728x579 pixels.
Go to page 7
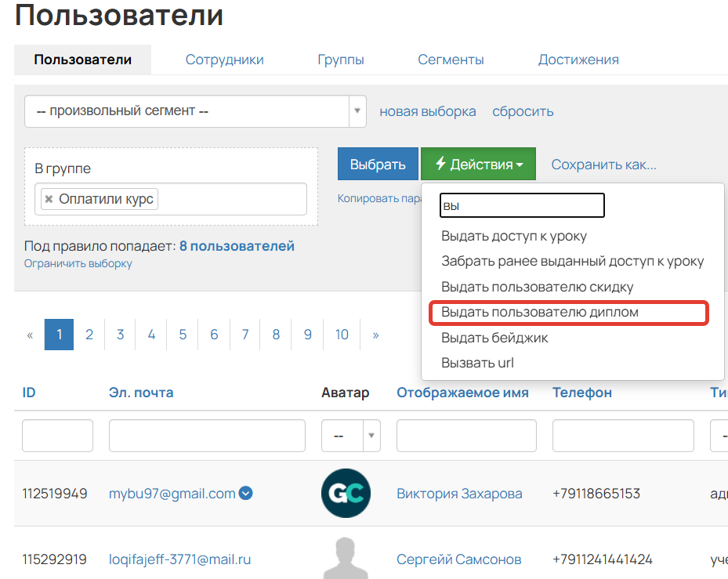tap(245, 335)
